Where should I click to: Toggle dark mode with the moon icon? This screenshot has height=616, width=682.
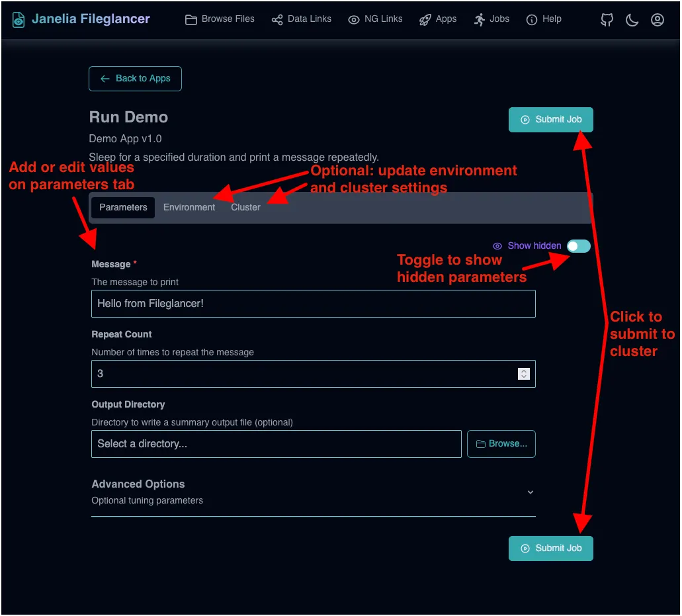632,20
